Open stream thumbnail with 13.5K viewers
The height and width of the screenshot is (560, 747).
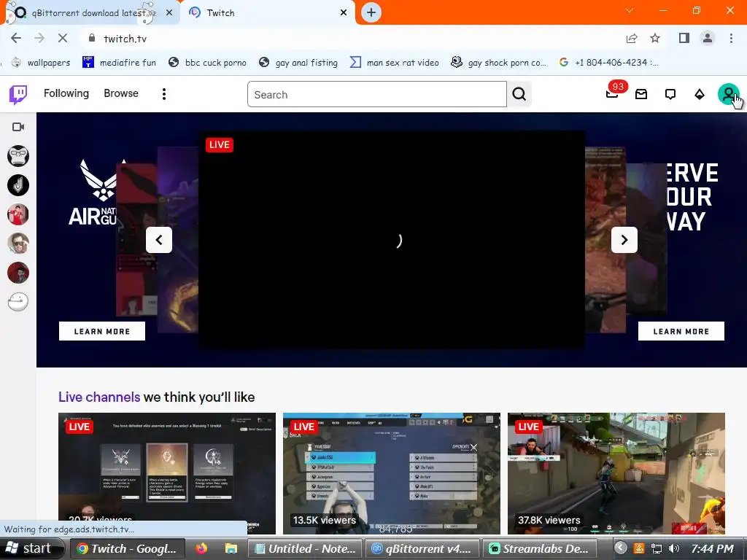[392, 473]
